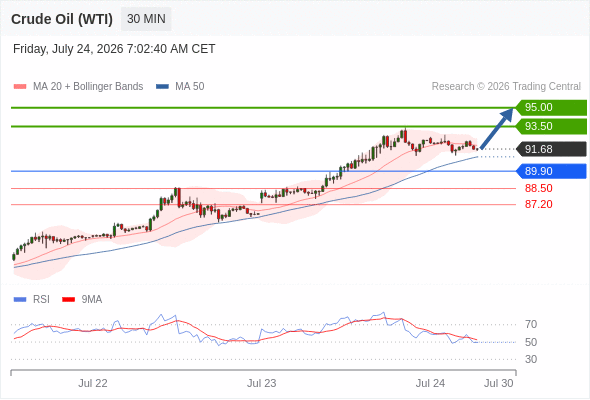590x400 pixels.
Task: Click the pink MA 20 legend swatch
Action: (x=20, y=87)
